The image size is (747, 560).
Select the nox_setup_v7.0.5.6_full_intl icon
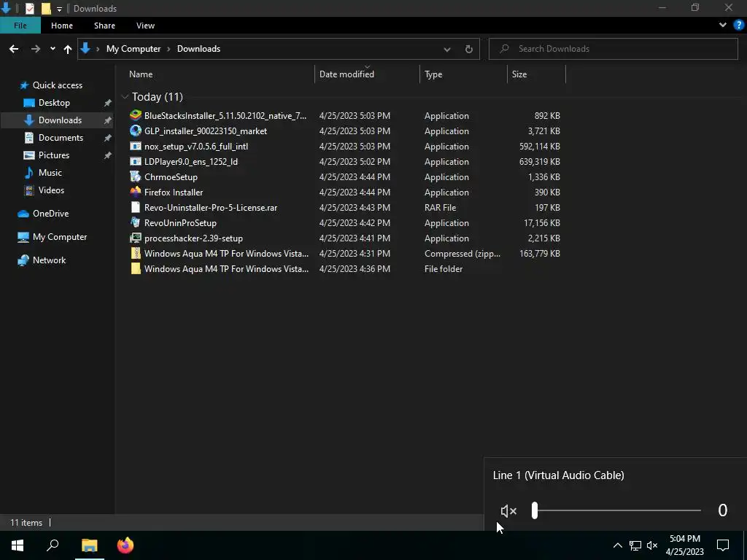pos(136,146)
